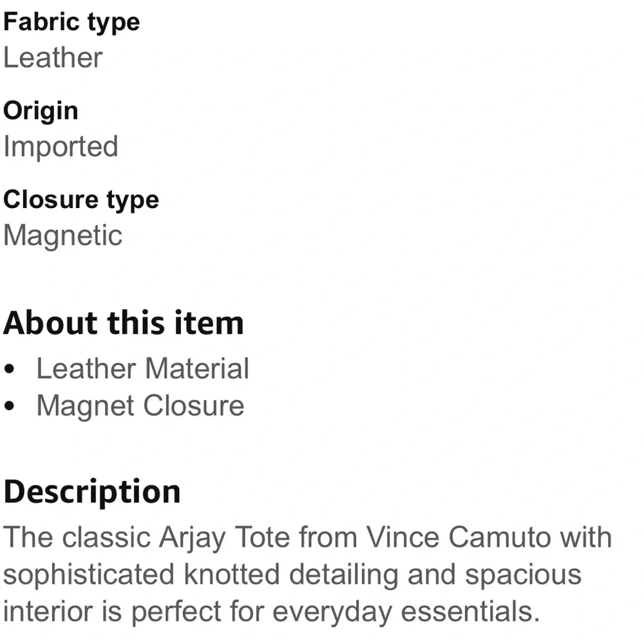Select the Magnetic closure value

(x=62, y=235)
